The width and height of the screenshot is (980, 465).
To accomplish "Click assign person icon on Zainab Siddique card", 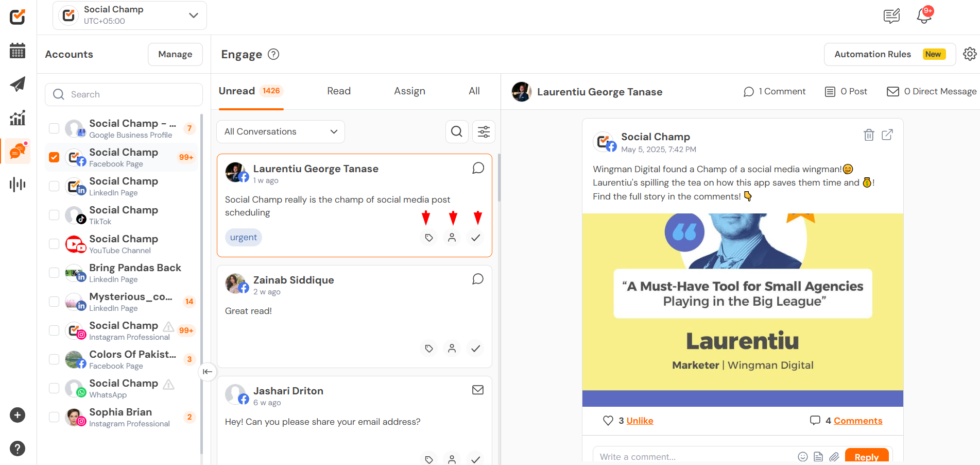I will [x=452, y=348].
